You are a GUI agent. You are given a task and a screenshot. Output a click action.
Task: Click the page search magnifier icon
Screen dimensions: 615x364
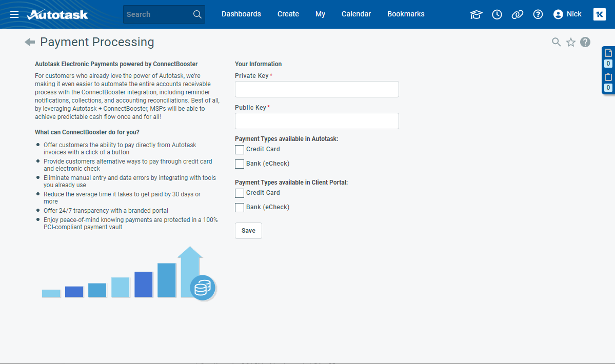pos(556,42)
